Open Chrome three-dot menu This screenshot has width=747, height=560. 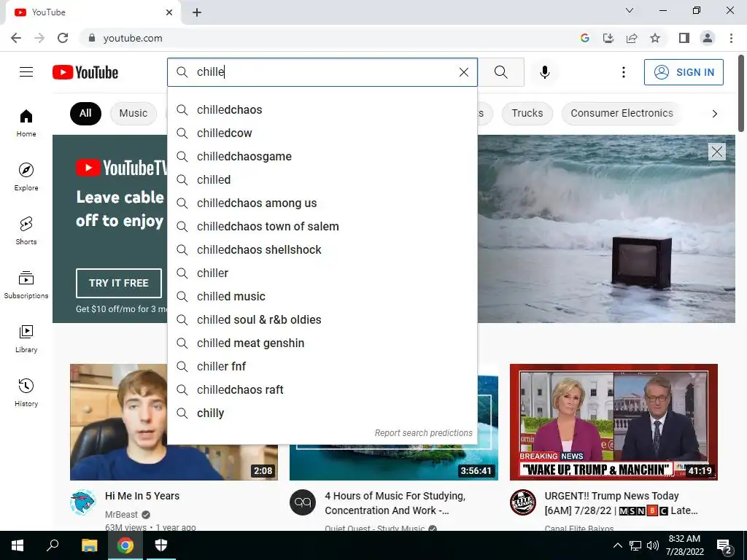(x=731, y=38)
